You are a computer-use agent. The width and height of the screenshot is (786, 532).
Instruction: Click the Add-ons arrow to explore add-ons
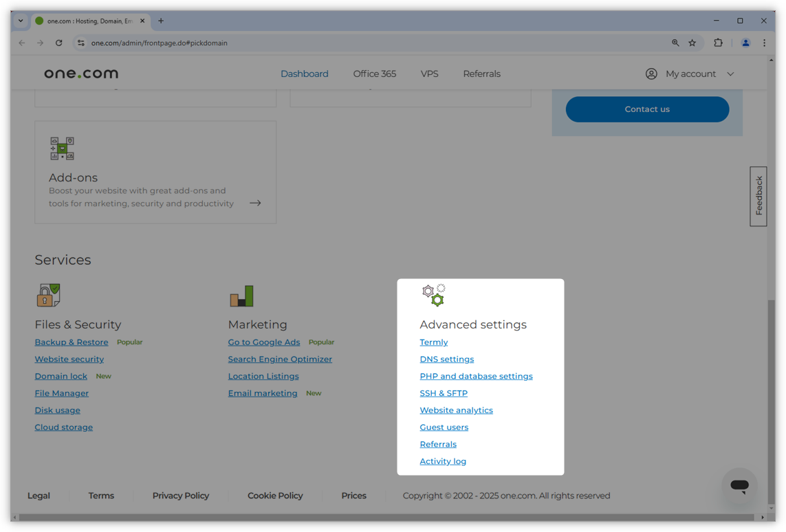point(254,203)
